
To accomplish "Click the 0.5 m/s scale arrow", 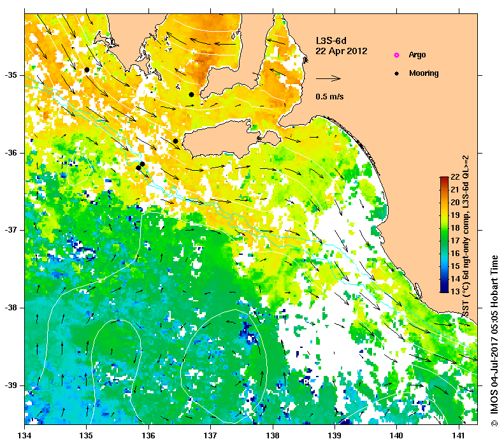I will click(328, 78).
